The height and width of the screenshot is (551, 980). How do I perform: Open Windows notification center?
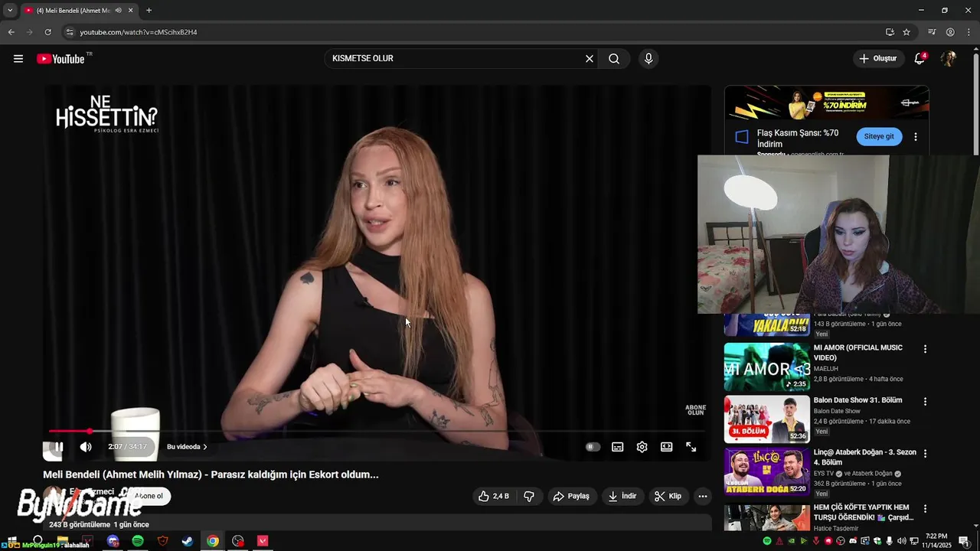(x=964, y=541)
